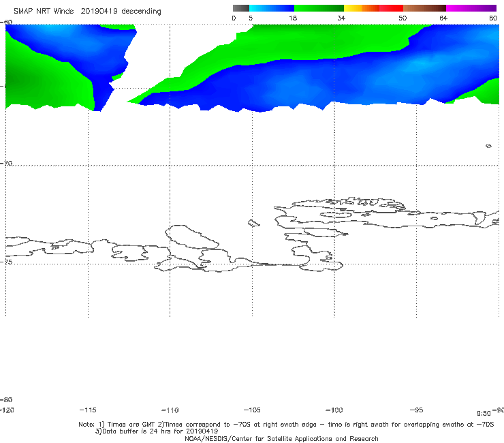The image size is (504, 443).
Task: Select the magenta-purple segment of the color scale
Action: (x=471, y=8)
